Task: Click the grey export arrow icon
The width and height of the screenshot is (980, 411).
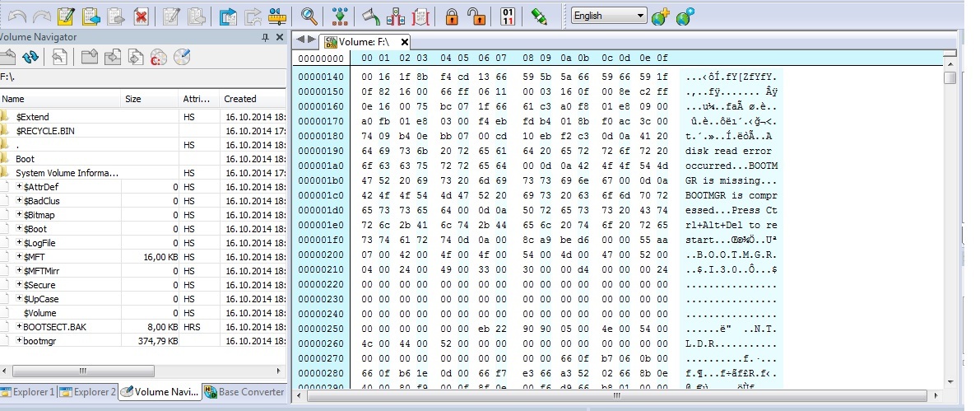Action: click(253, 16)
